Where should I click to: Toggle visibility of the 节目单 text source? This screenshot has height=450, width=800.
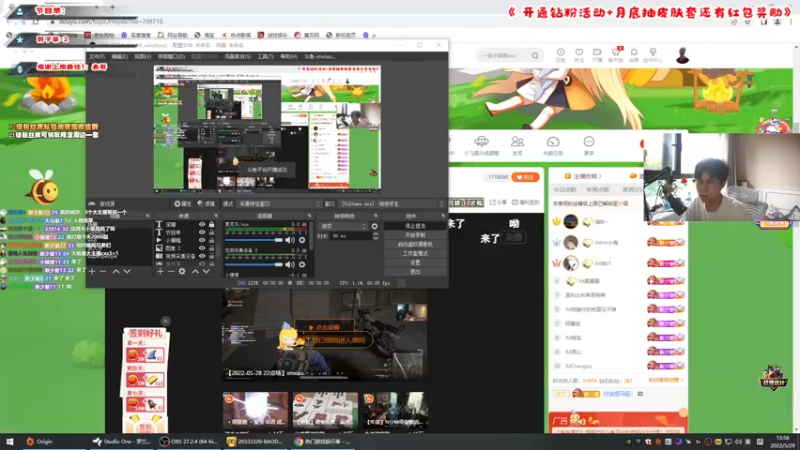(202, 232)
